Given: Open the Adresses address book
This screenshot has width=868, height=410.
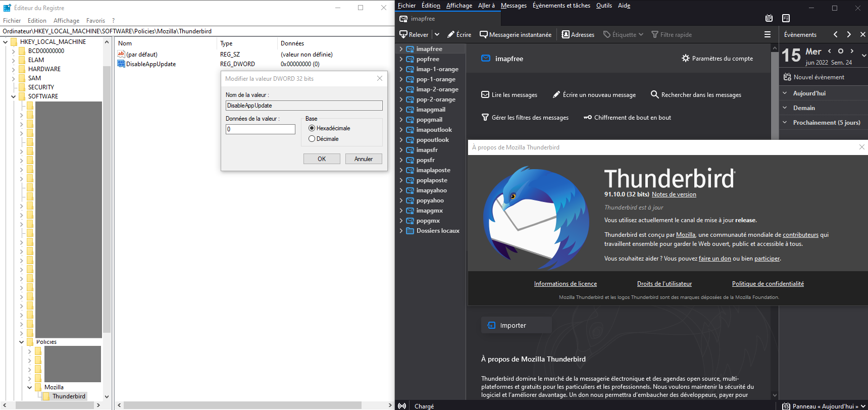Looking at the screenshot, I should [578, 35].
